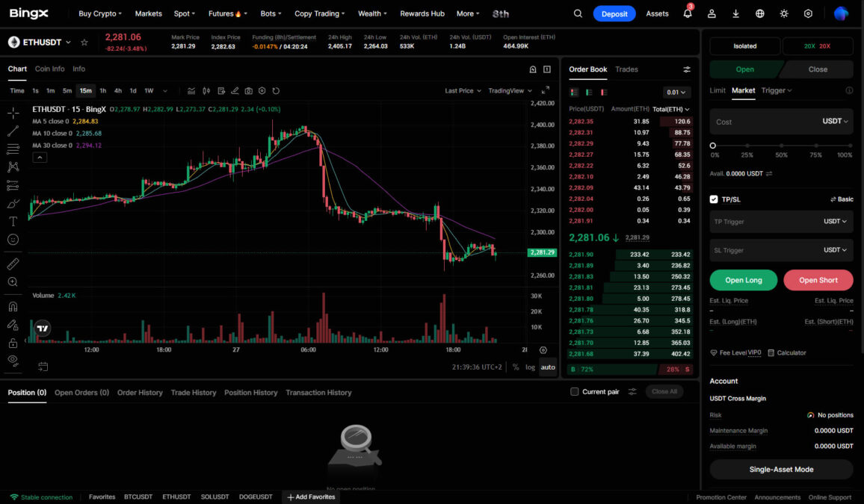Image resolution: width=864 pixels, height=504 pixels.
Task: Click the Deposit button
Action: pyautogui.click(x=614, y=13)
